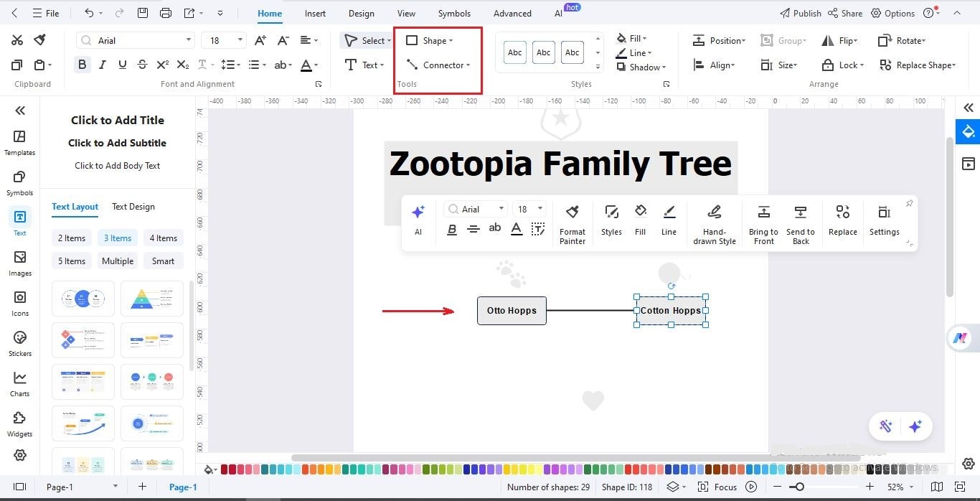Click to Add Title text preset
Viewport: 980px width, 501px height.
(118, 120)
